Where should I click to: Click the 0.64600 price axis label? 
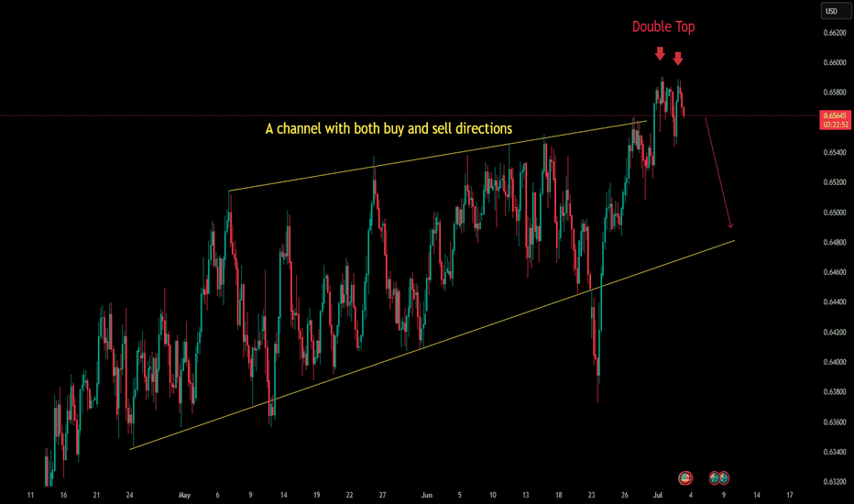click(835, 272)
